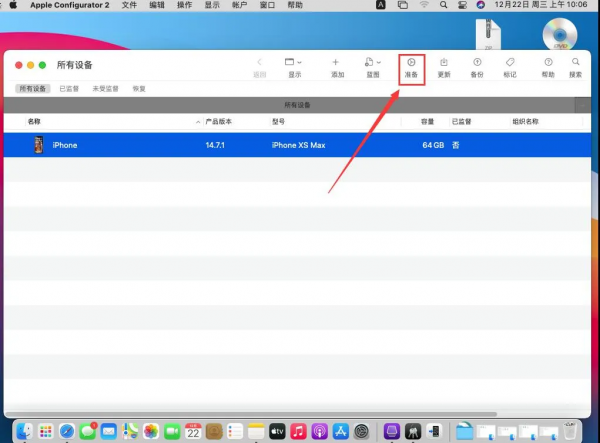This screenshot has height=443, width=600.
Task: Click the 返回 back chevron
Action: [x=259, y=62]
